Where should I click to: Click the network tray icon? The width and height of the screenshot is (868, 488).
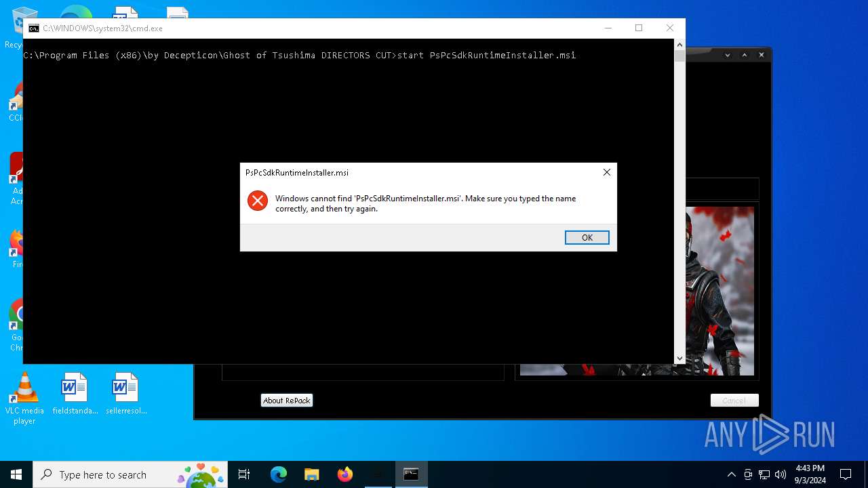pyautogui.click(x=764, y=474)
